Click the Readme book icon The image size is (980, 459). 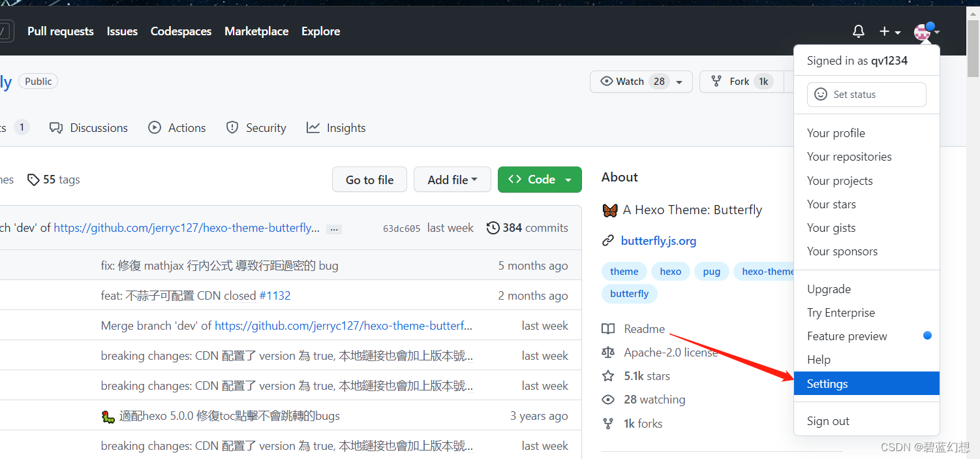coord(608,329)
